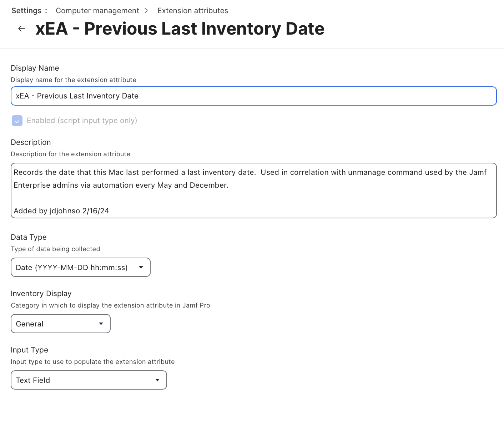This screenshot has height=421, width=504.
Task: Click the Data Type section label
Action: click(29, 237)
